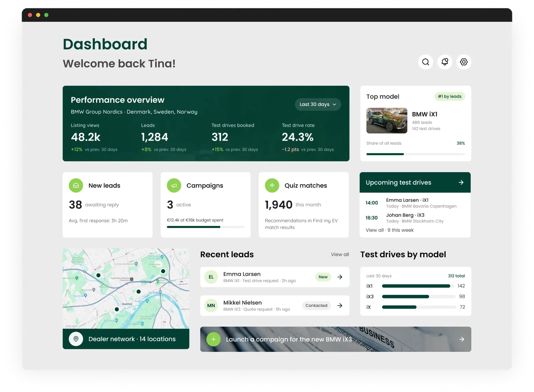534x392 pixels.
Task: Click the 14:00 Emma Larsen test drive row
Action: coord(415,203)
